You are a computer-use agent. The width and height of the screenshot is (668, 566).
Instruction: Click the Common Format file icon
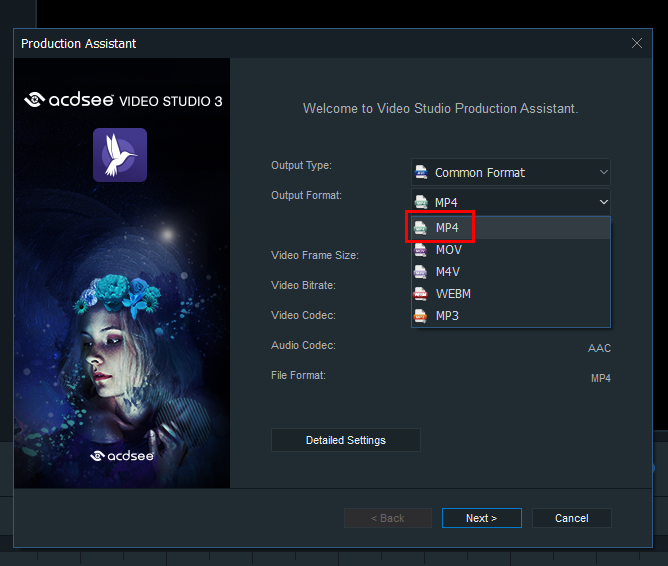point(421,172)
